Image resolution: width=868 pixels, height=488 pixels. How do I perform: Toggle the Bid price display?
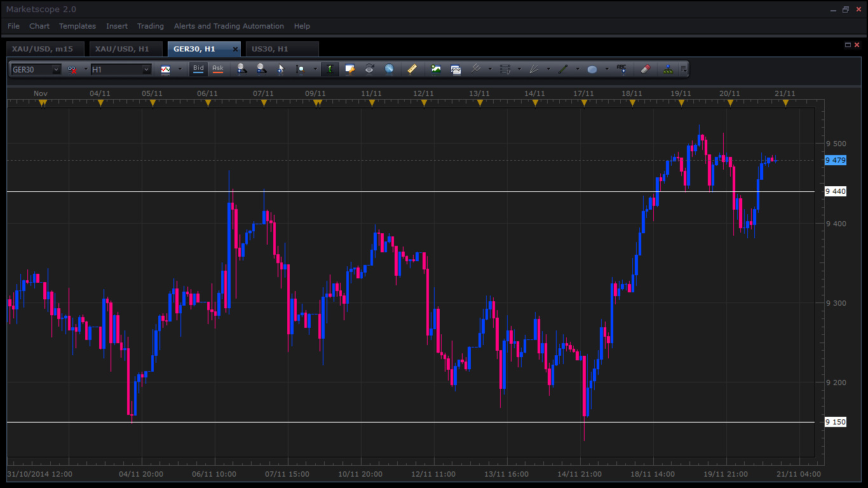[x=198, y=69]
